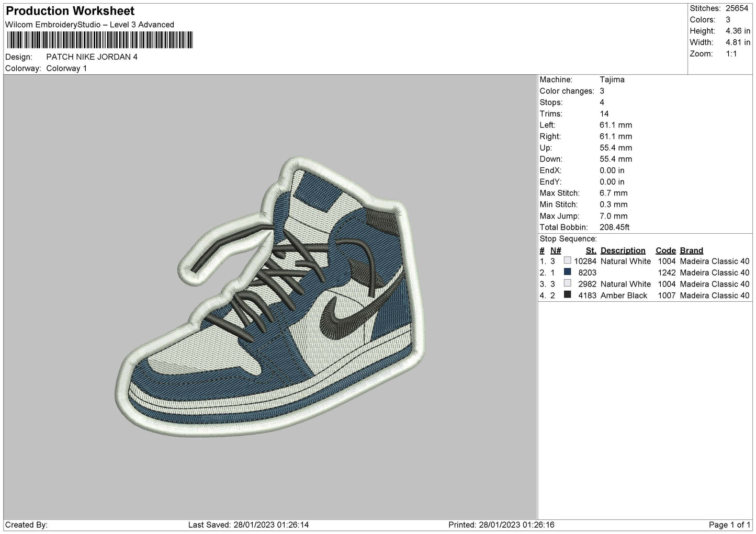Screen dimensions: 756x534
Task: Click the Up value 55.4 mm
Action: [x=616, y=148]
